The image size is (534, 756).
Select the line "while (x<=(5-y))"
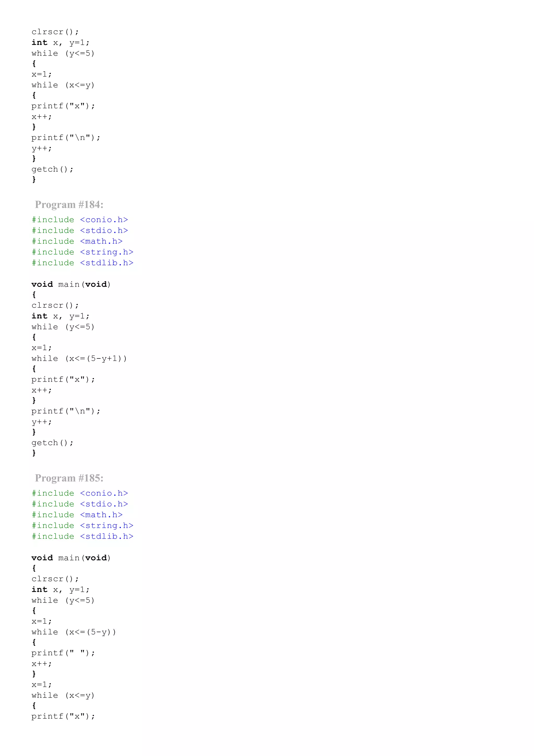tap(74, 632)
